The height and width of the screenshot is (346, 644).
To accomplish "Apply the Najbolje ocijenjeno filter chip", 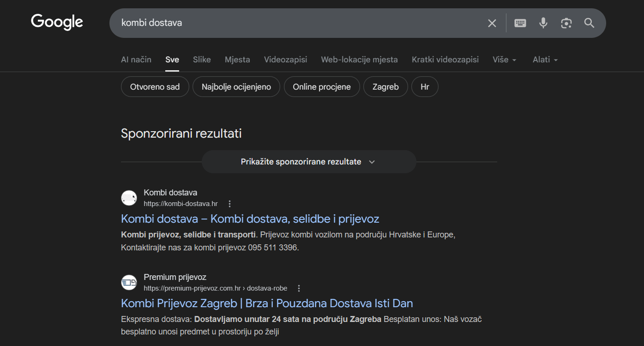I will coord(236,87).
